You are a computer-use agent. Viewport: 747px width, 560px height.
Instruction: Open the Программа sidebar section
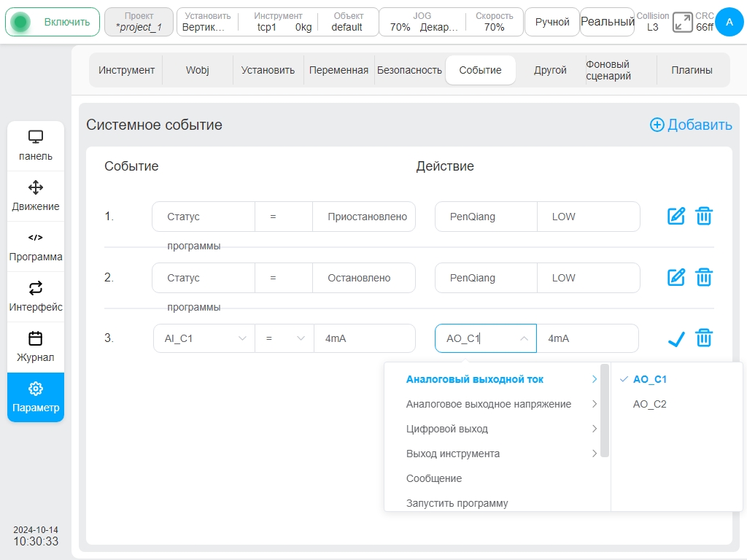click(x=36, y=246)
